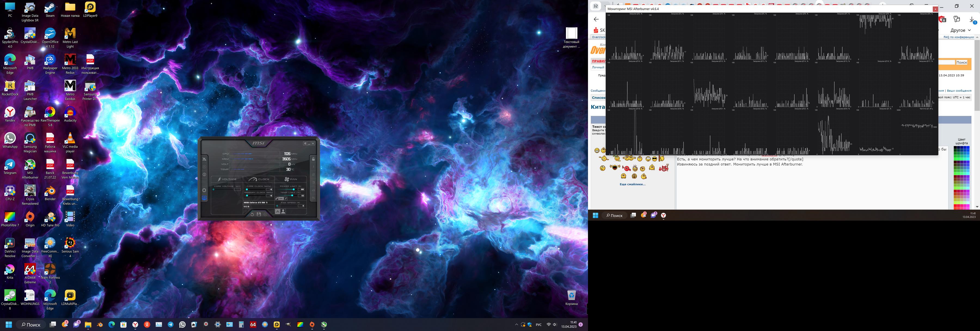Click the Еще смайлики link
The width and height of the screenshot is (980, 331).
pyautogui.click(x=632, y=184)
